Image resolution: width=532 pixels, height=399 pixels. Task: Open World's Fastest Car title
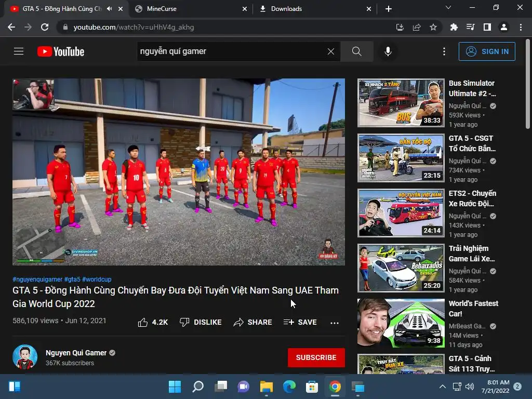click(473, 309)
